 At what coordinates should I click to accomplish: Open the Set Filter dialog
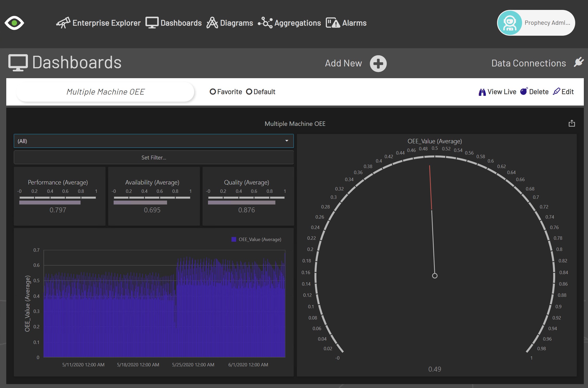(154, 157)
